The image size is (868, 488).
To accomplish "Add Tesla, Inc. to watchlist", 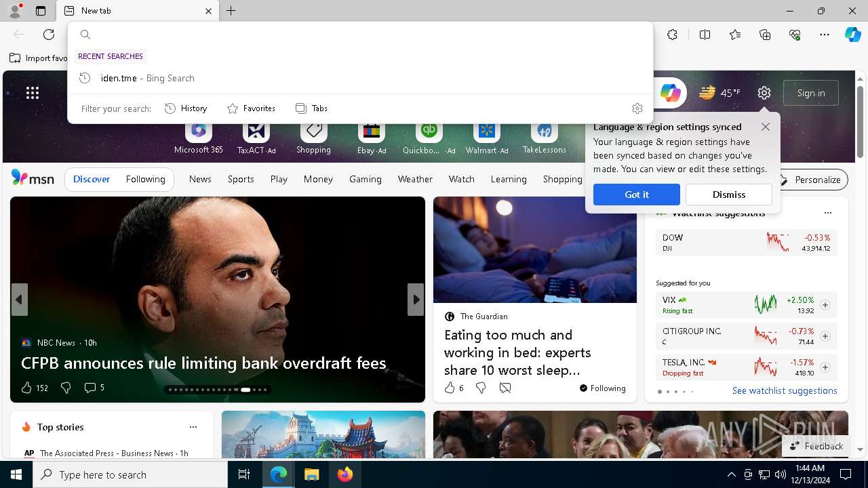I will point(825,367).
